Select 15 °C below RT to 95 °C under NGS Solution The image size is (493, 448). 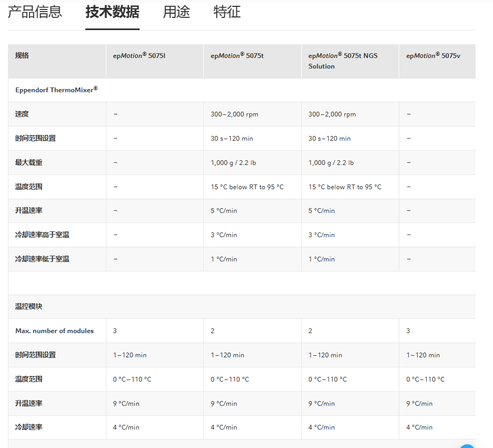(345, 187)
